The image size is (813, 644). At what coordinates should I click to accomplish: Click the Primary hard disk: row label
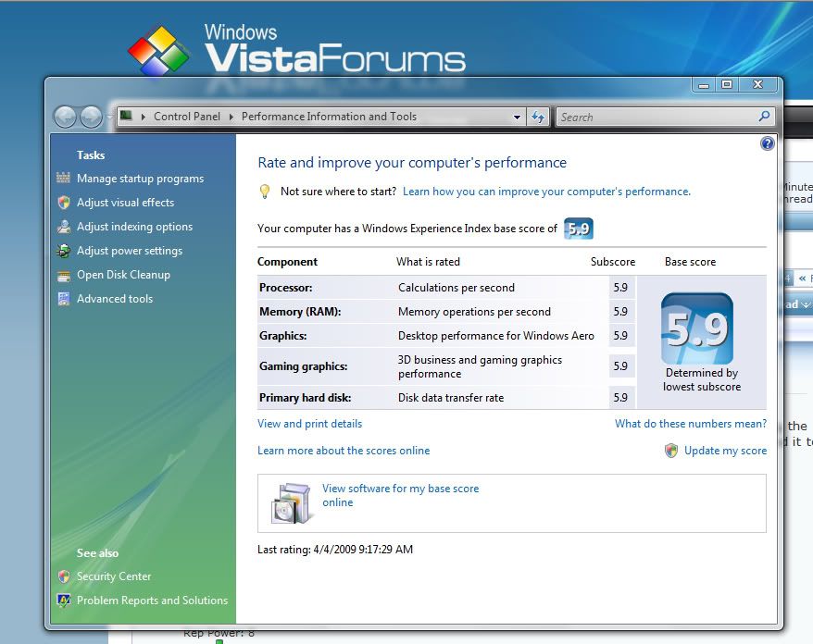click(306, 397)
